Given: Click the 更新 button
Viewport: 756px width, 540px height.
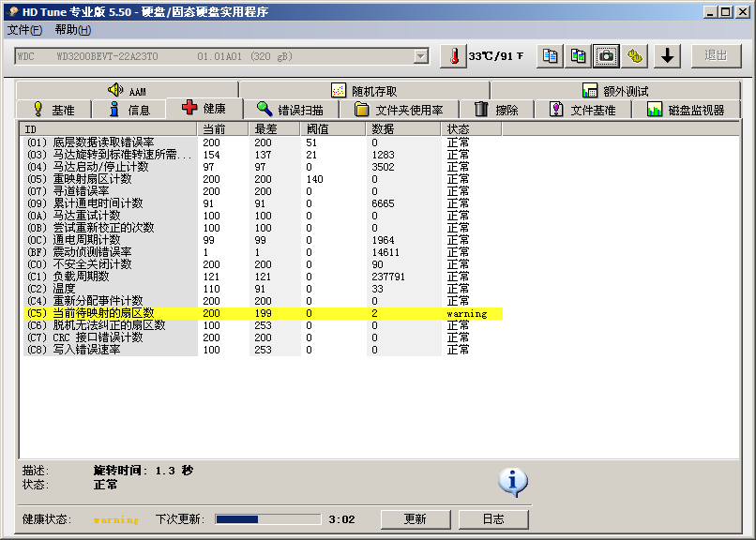Looking at the screenshot, I should (x=416, y=519).
